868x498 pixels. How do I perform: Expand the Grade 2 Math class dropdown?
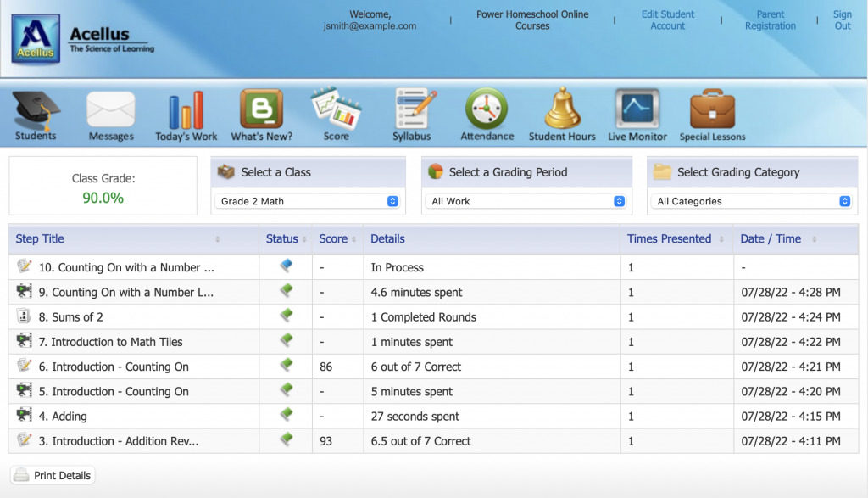coord(309,202)
